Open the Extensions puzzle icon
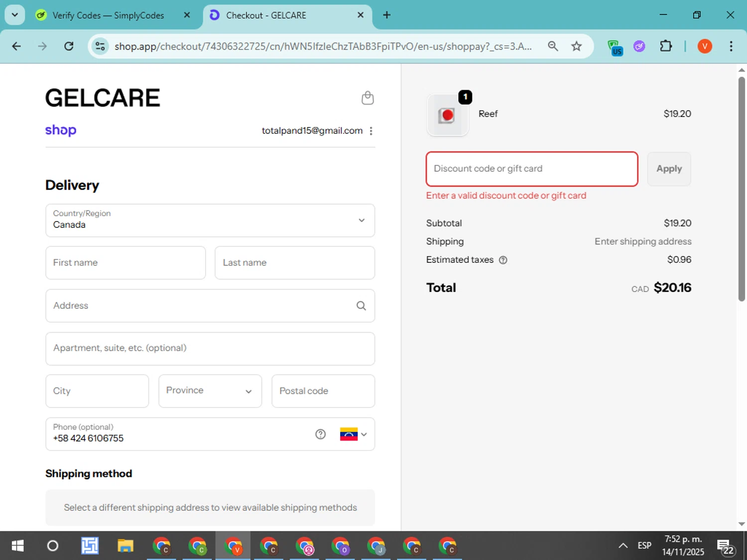The width and height of the screenshot is (747, 560). (666, 46)
